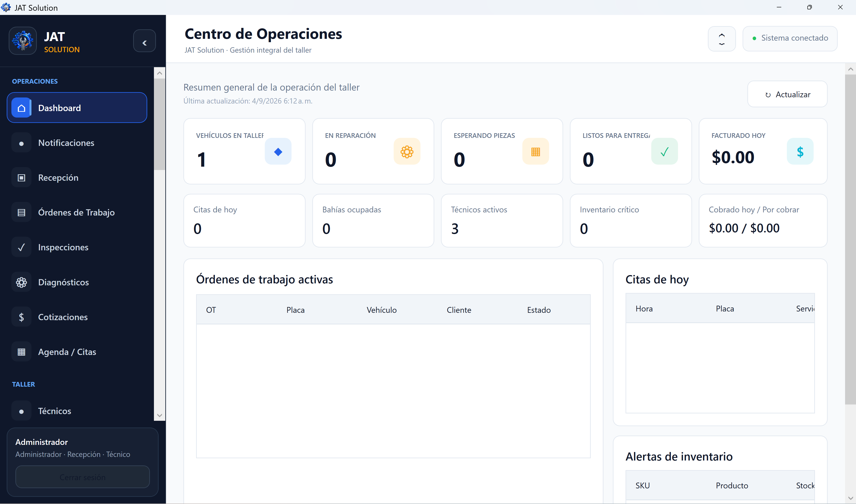Open Técnicos under the Taller section
Screen dimensions: 856x504
click(77, 411)
